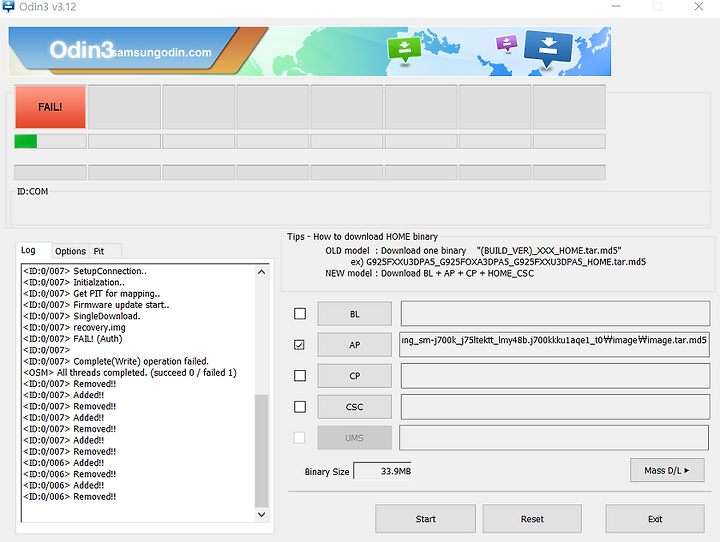Click the 'OLD model' tip line

(x=473, y=250)
